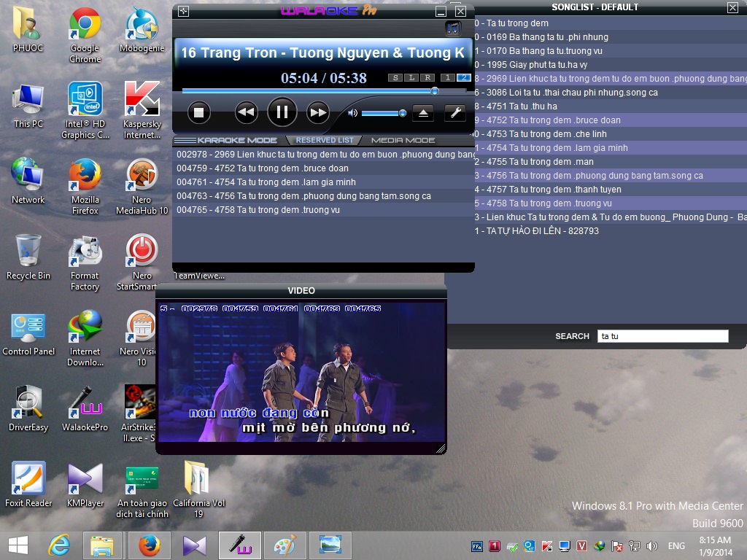Click the songlist Search input field
This screenshot has height=560, width=747.
[662, 336]
